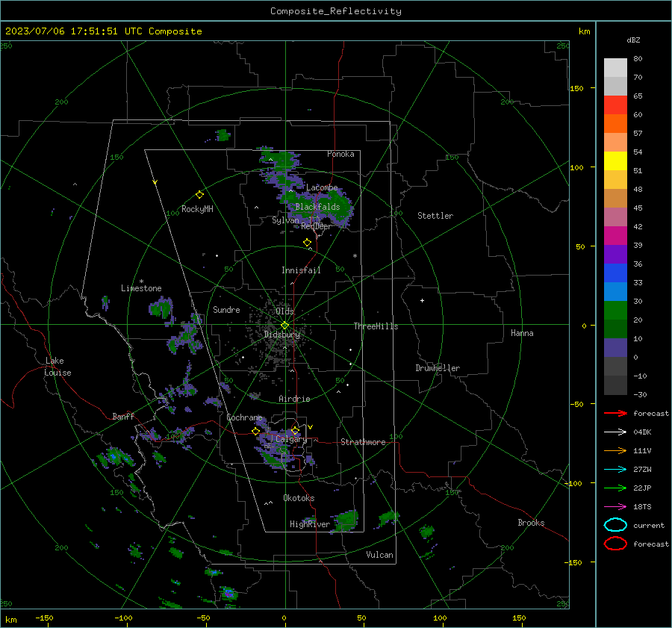Screen dimensions: 672x628
Task: Click the RockyMH label
Action: pyautogui.click(x=197, y=209)
